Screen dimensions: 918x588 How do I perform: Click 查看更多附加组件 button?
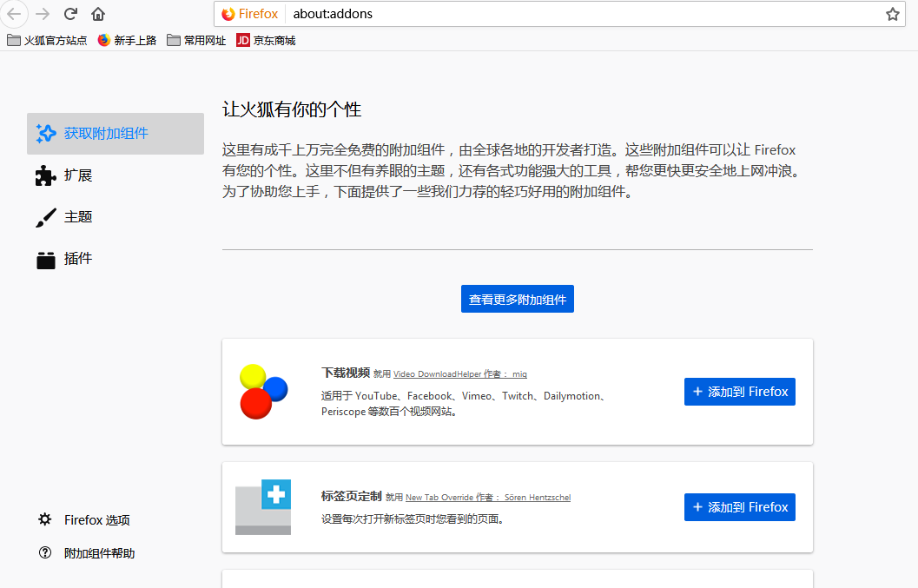[518, 300]
